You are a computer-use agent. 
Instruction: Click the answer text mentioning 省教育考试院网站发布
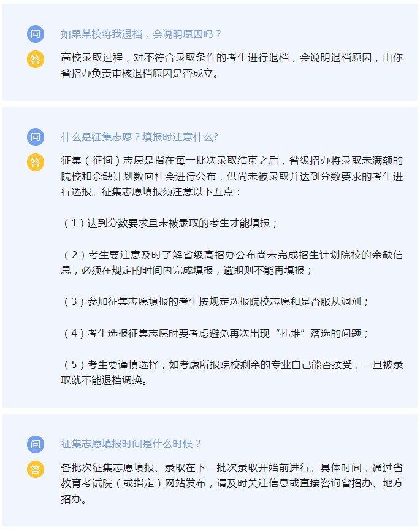coord(232,483)
